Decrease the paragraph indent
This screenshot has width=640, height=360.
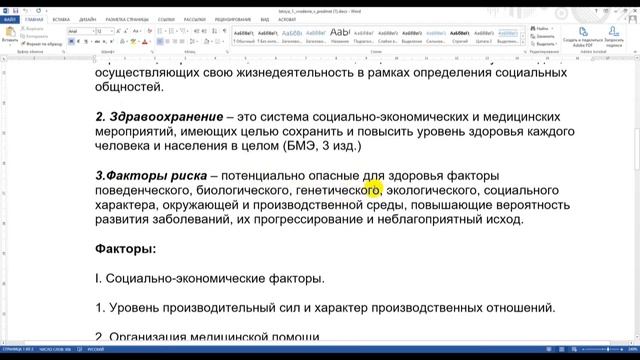(196, 31)
